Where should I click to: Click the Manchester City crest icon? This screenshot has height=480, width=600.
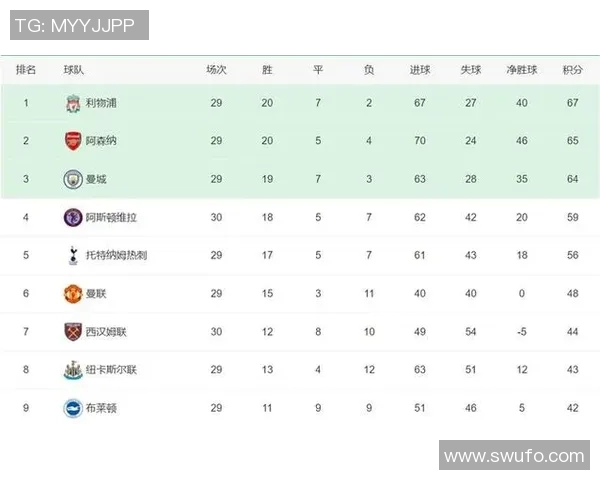click(73, 179)
